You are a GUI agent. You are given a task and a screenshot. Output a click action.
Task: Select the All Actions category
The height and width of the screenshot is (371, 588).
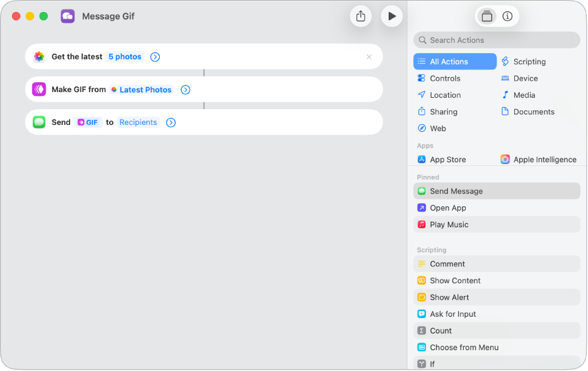454,62
